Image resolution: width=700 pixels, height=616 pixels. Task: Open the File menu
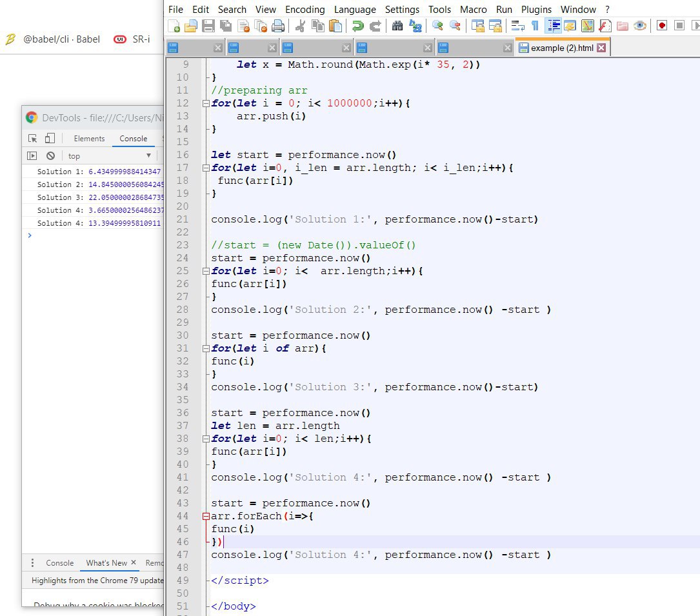point(175,10)
